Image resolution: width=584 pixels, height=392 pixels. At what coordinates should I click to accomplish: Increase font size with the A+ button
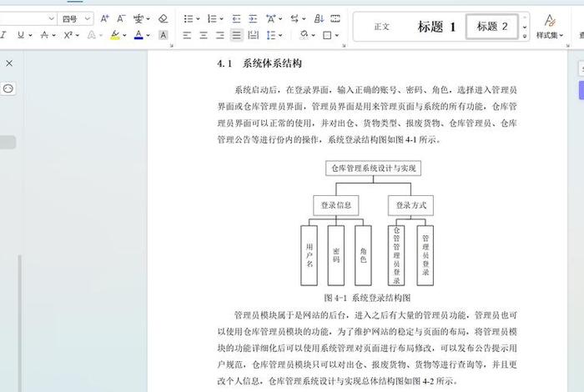(x=104, y=18)
